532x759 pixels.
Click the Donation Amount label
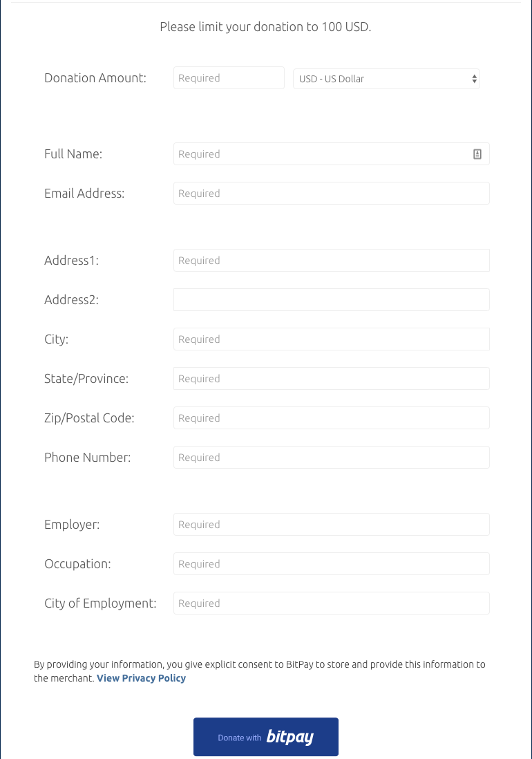(x=95, y=78)
